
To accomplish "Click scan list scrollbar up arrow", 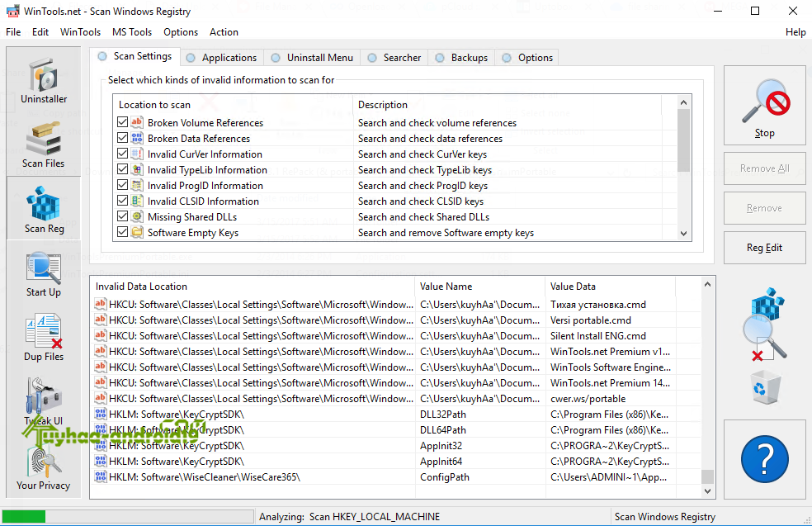I will (683, 102).
